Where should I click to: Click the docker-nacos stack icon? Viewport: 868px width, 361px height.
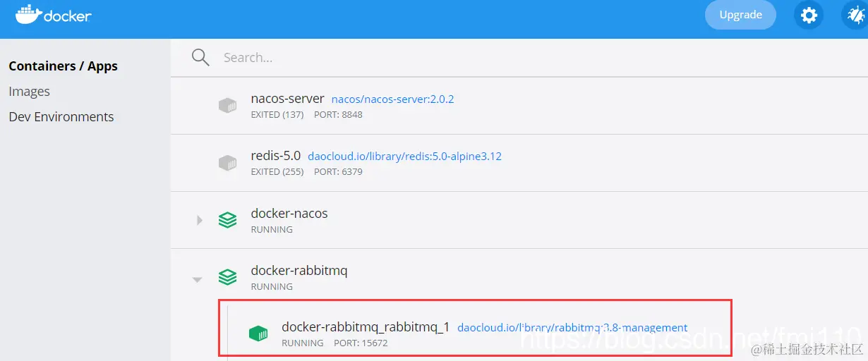[x=227, y=220]
